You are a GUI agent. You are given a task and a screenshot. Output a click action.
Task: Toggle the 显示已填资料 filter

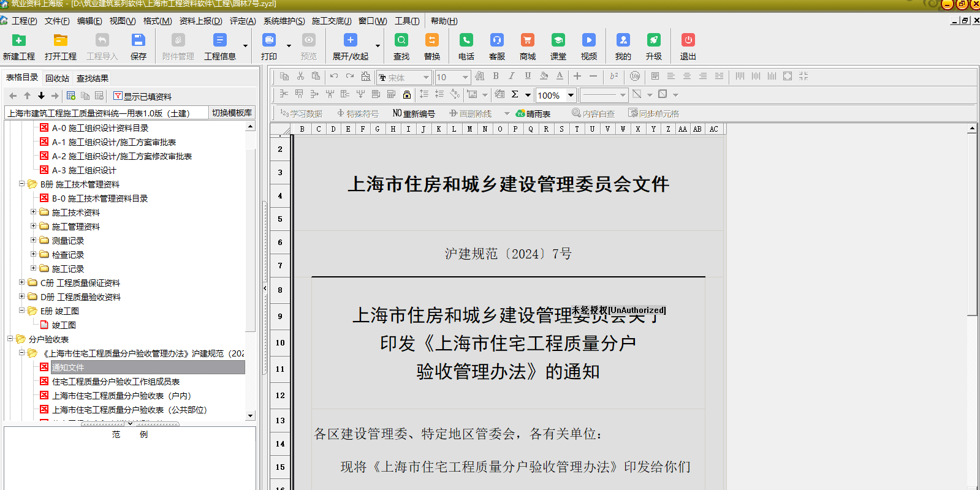tap(142, 96)
